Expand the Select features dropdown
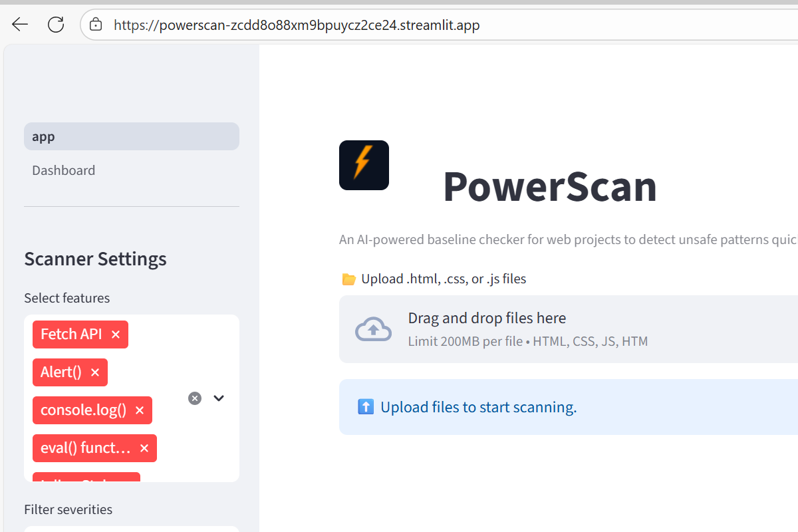 (x=219, y=398)
